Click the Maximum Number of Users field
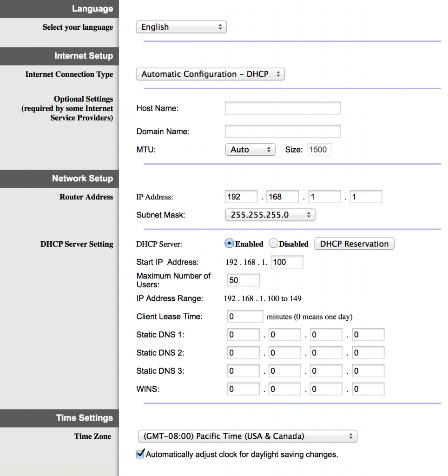448x476 pixels. [243, 280]
